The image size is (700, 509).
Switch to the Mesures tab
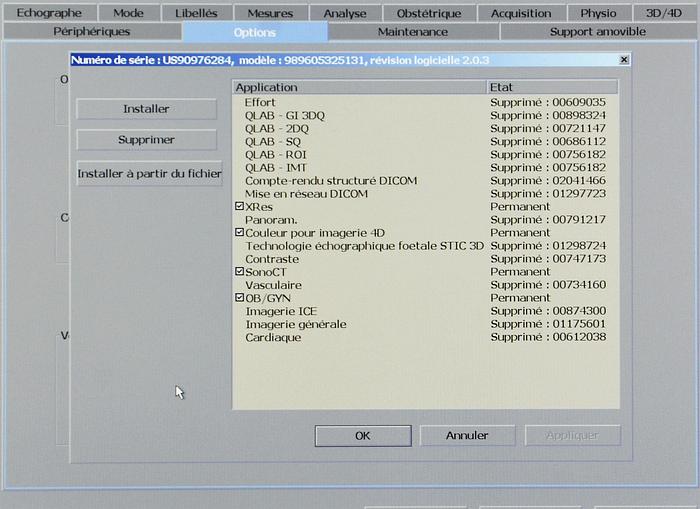(270, 13)
